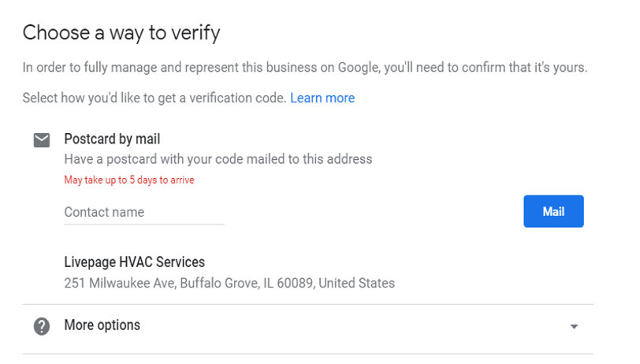The width and height of the screenshot is (640, 364).
Task: Click the envelope mail icon
Action: click(x=42, y=140)
